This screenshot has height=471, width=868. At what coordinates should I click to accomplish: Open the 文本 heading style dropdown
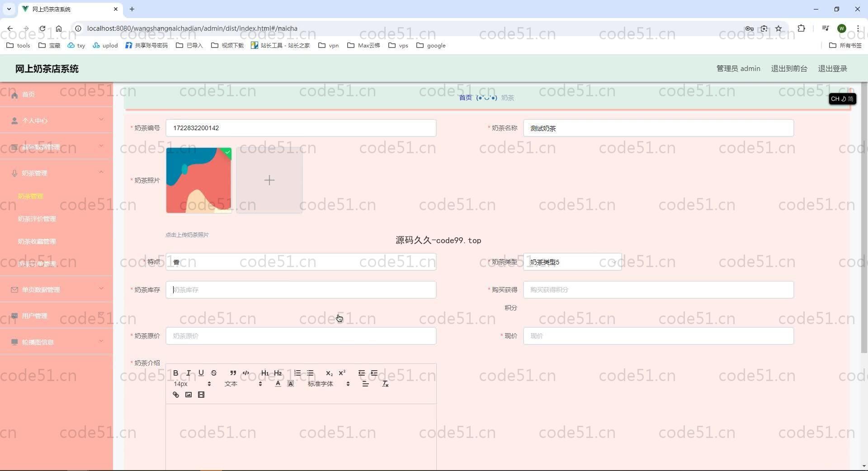(243, 384)
